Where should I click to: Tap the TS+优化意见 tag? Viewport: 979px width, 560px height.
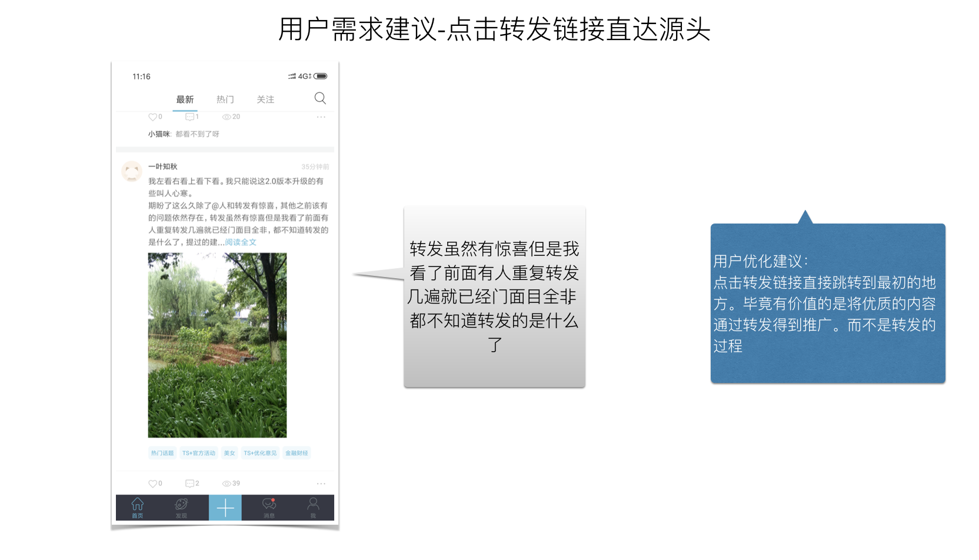point(259,453)
